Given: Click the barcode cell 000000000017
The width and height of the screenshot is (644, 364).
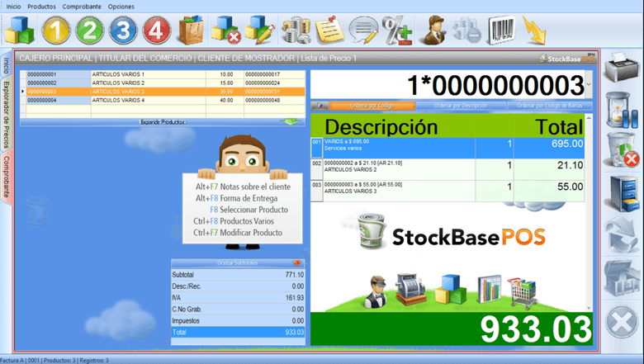Looking at the screenshot, I should [x=274, y=74].
